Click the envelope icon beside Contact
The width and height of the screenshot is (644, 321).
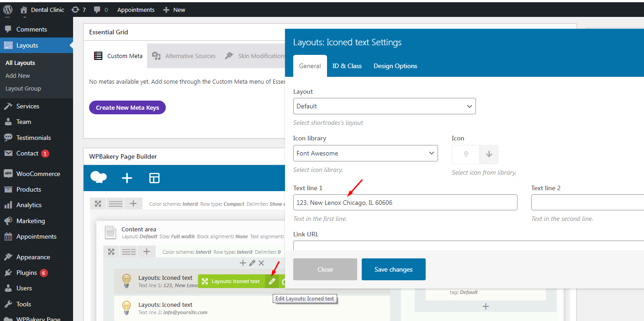8,153
